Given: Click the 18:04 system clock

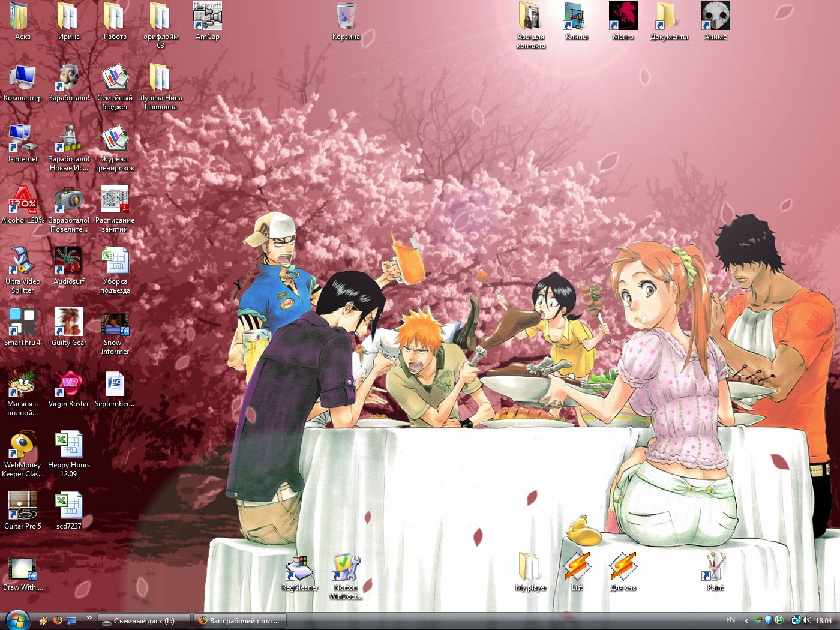Looking at the screenshot, I should [x=824, y=620].
